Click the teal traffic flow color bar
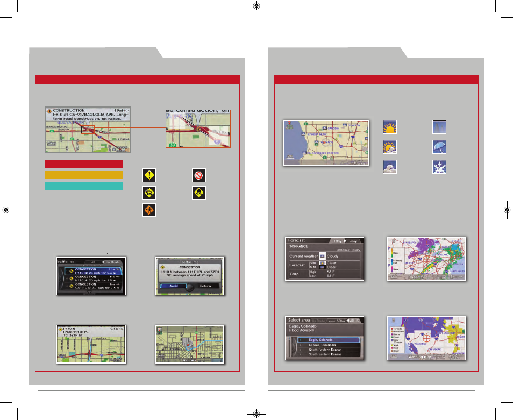 point(84,187)
